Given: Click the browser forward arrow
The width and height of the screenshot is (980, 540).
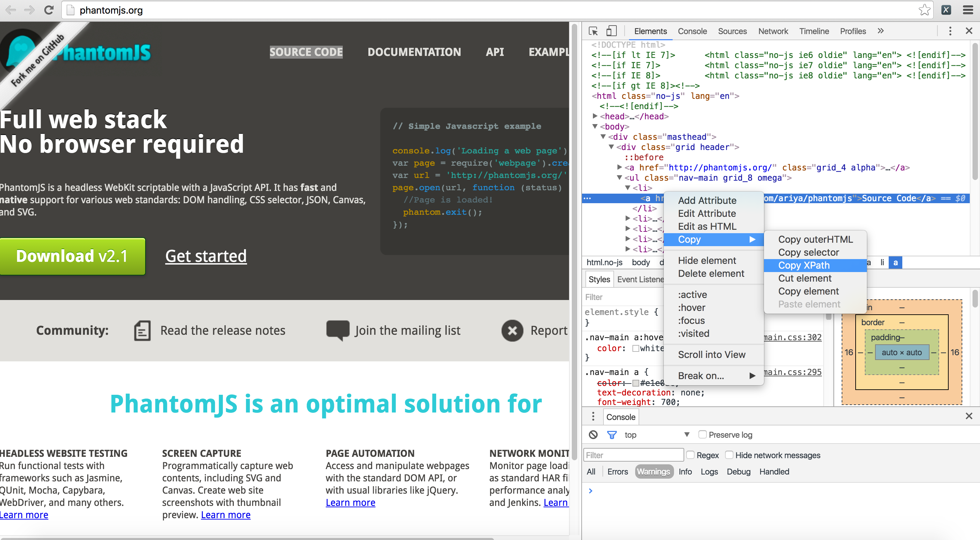Looking at the screenshot, I should [x=29, y=10].
